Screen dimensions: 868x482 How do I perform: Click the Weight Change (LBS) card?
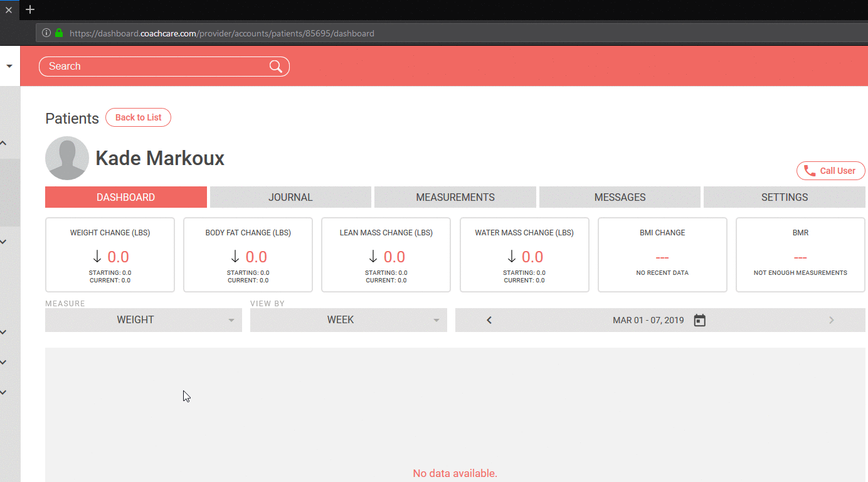110,255
